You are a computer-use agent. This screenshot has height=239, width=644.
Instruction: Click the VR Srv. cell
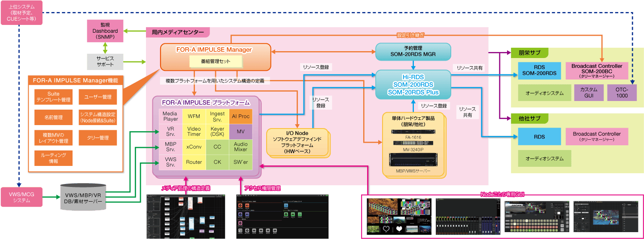[170, 132]
